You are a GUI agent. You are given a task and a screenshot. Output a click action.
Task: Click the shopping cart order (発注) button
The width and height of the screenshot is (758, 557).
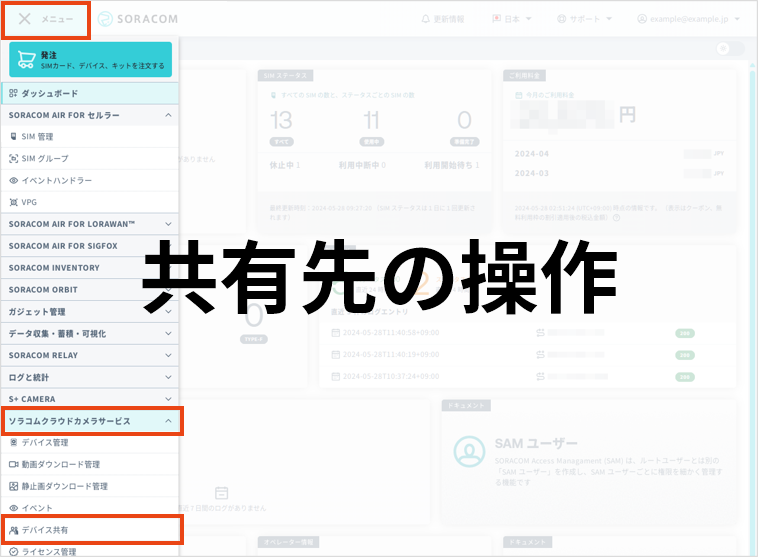[91, 60]
